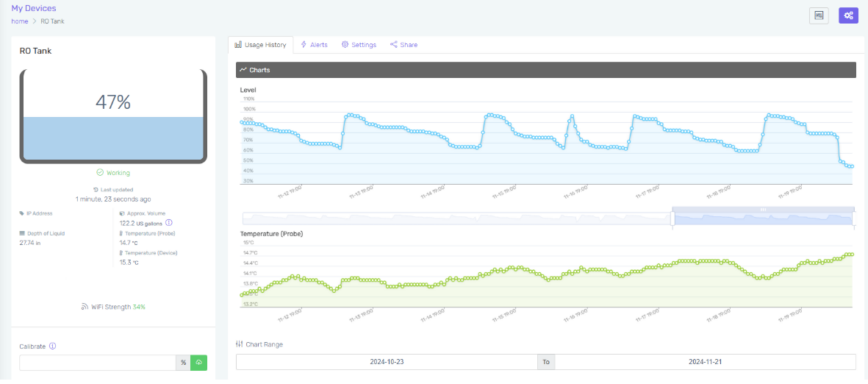Click the WiFi Strength signal icon
868x384 pixels.
[85, 307]
